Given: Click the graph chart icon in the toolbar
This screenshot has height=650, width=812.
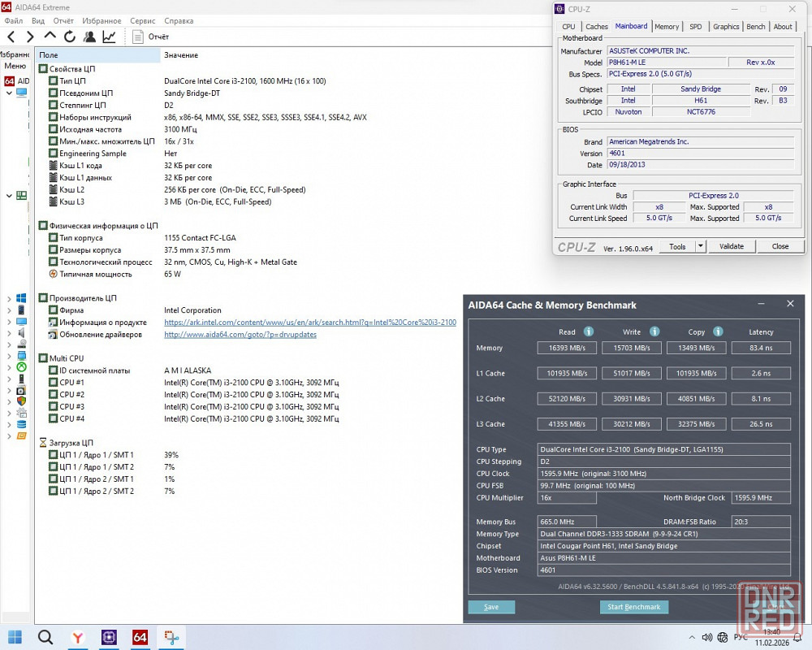Looking at the screenshot, I should click(x=109, y=37).
